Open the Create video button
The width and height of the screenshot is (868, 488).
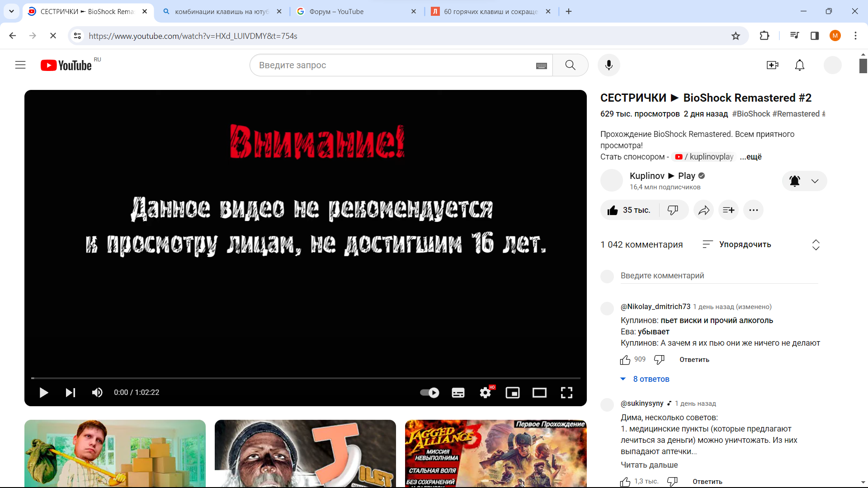tap(773, 65)
